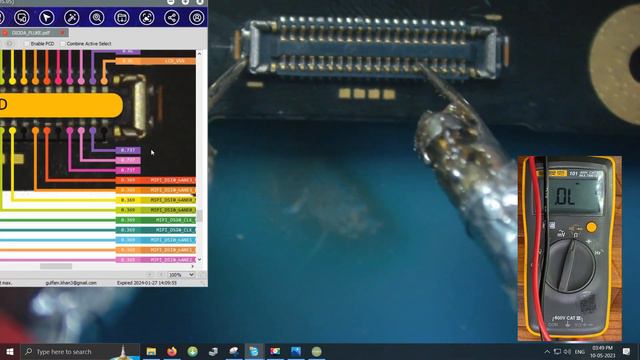Open the Windows Start menu

[10, 351]
